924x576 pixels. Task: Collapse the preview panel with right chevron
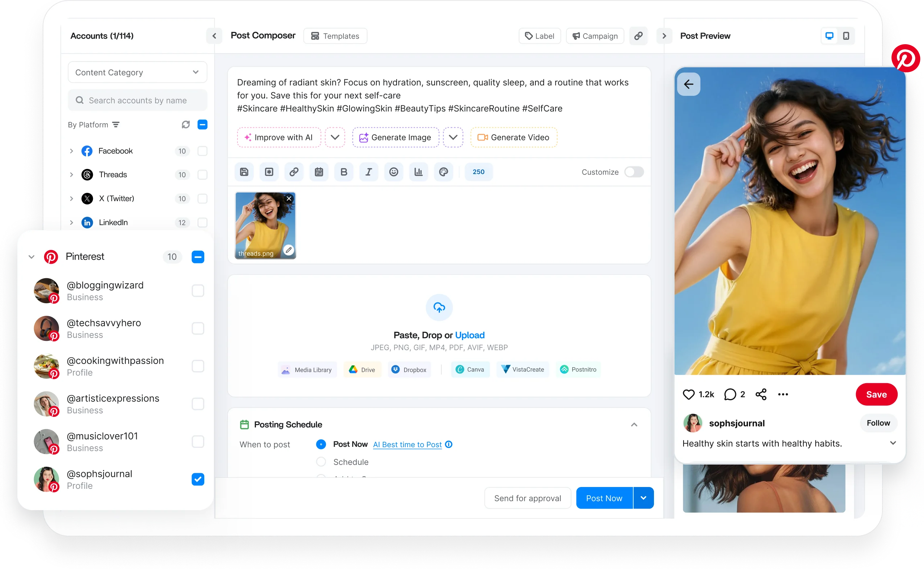pyautogui.click(x=664, y=36)
